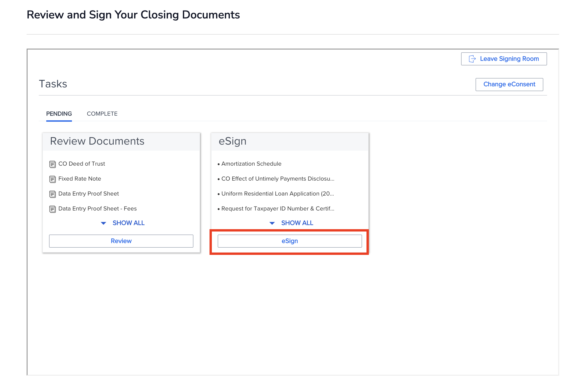Click the Data Entry Proof Sheet document icon

click(52, 194)
